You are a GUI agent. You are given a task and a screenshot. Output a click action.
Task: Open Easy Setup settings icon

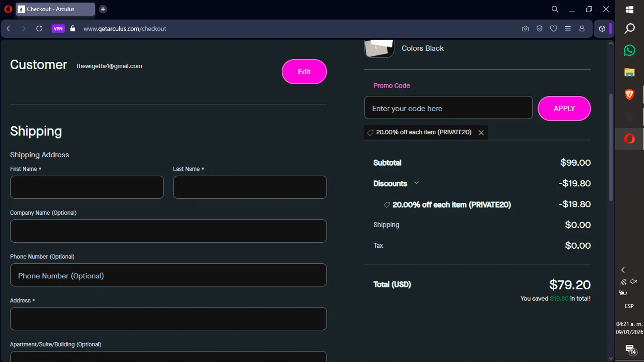[568, 29]
